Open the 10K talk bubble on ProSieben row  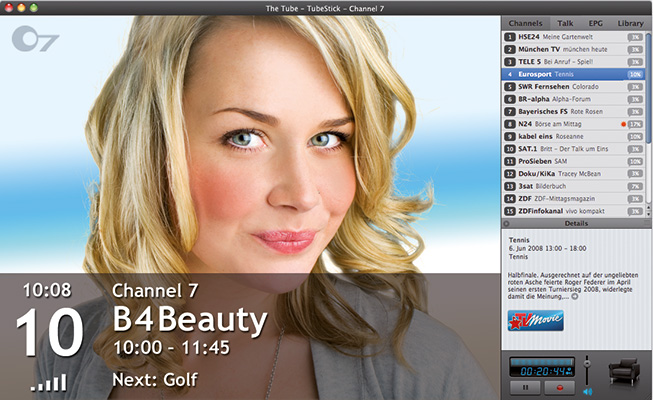point(635,162)
